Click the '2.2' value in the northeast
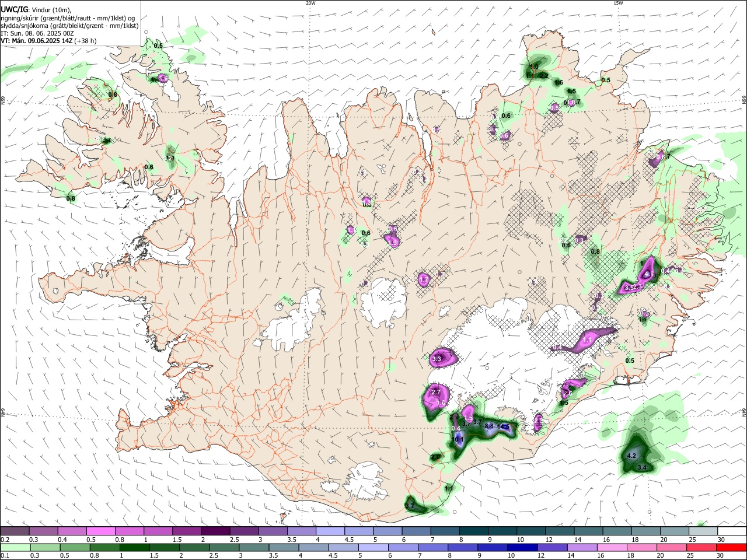Screen dimensions: 747x560 click(544, 75)
